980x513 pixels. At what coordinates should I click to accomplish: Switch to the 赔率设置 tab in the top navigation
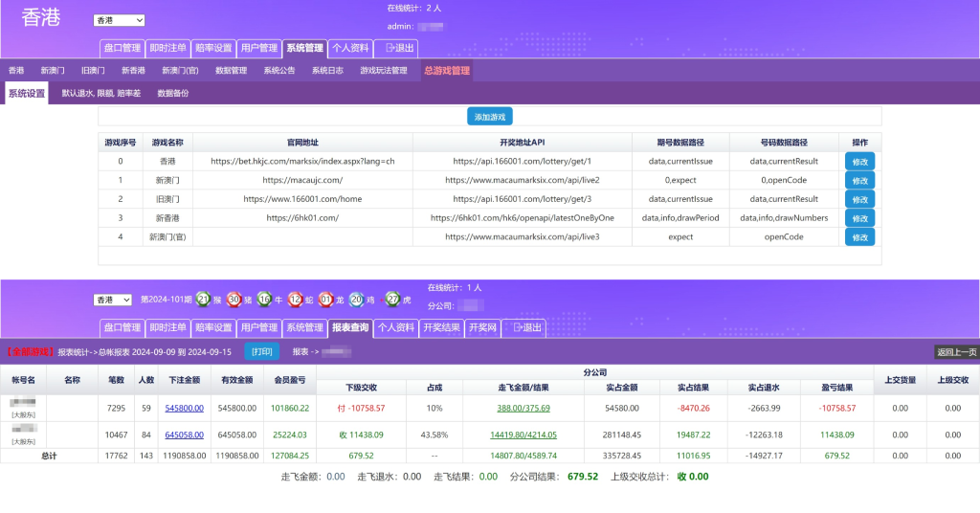(212, 48)
